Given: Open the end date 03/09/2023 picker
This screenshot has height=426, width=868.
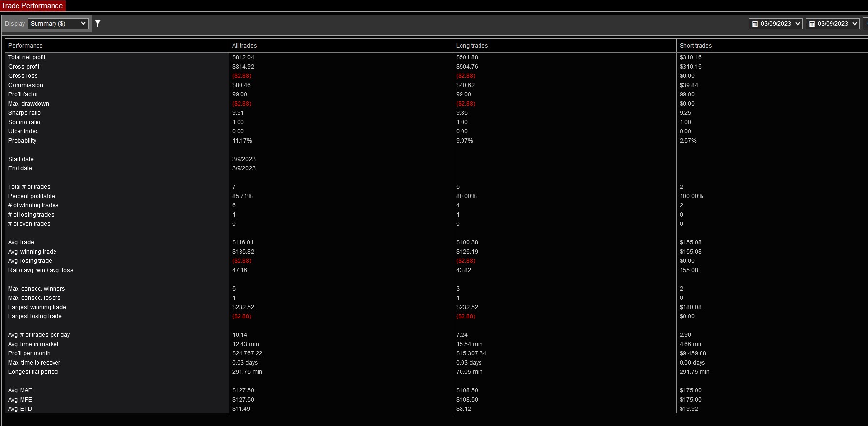Looking at the screenshot, I should pos(832,23).
